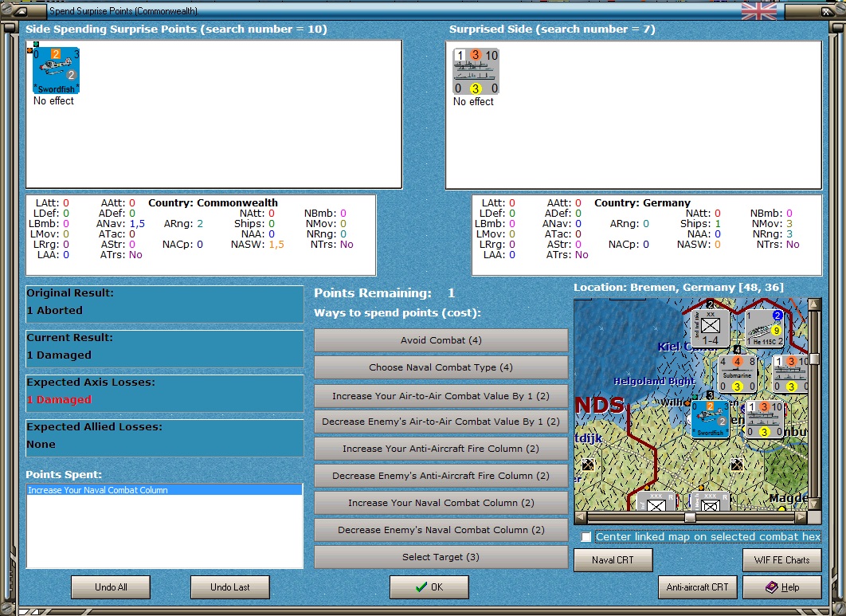This screenshot has height=616, width=846.
Task: Click the Swordfish counter on the map
Action: click(710, 419)
